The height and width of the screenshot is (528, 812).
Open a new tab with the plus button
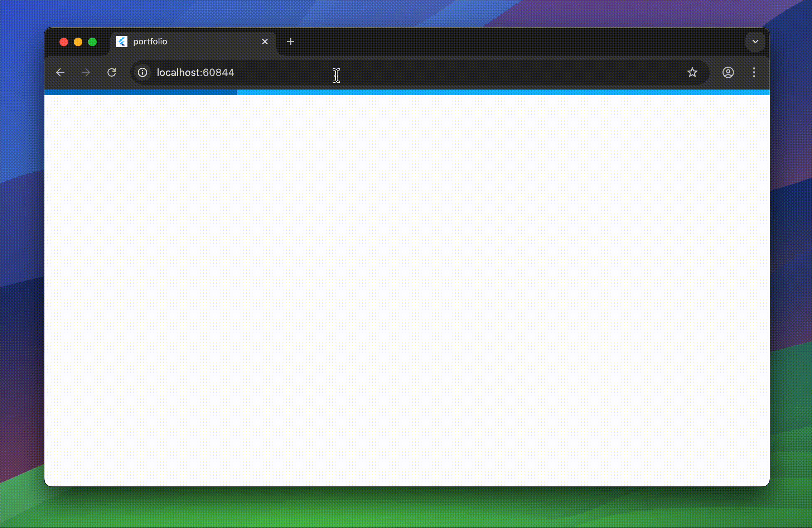291,42
